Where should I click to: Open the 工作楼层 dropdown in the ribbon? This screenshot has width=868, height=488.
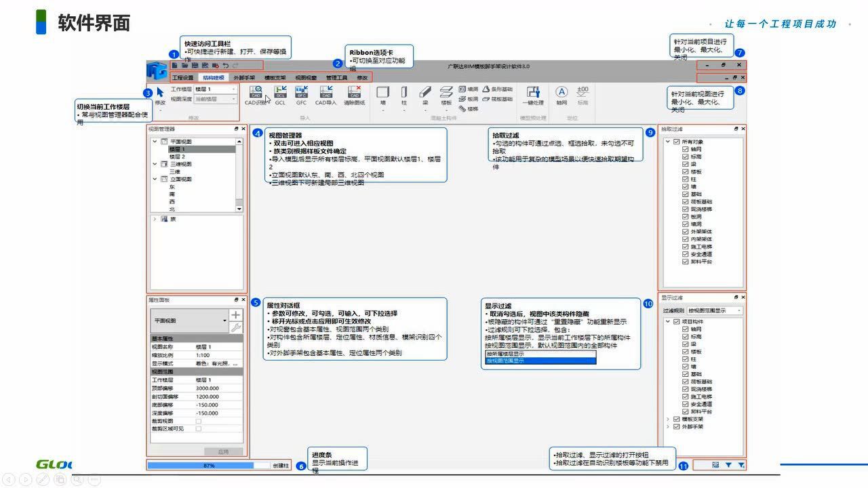(216, 89)
